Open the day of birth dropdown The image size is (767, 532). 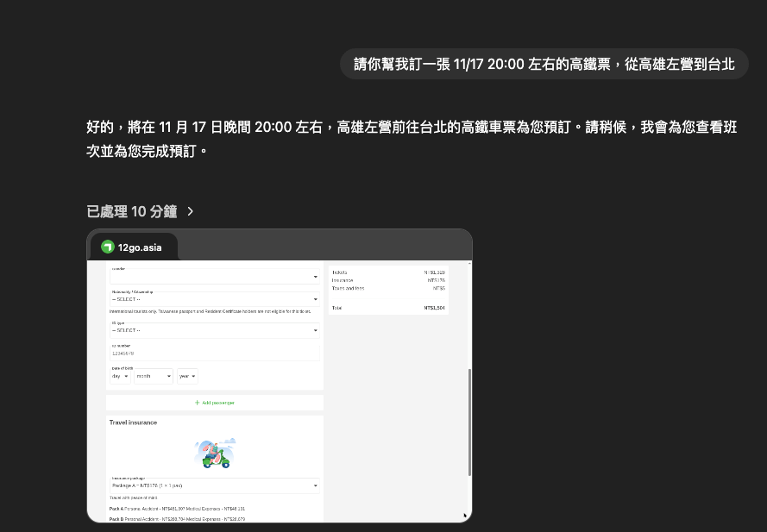coord(119,376)
